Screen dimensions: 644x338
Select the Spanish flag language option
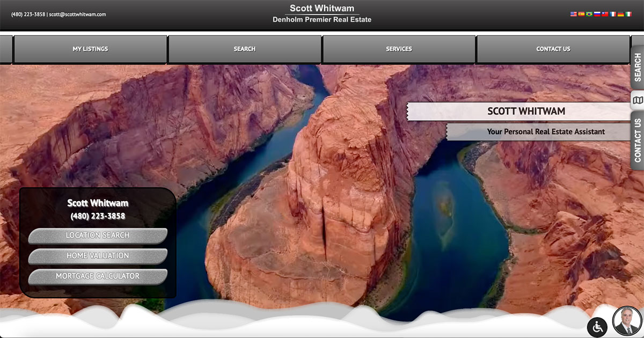coord(581,14)
